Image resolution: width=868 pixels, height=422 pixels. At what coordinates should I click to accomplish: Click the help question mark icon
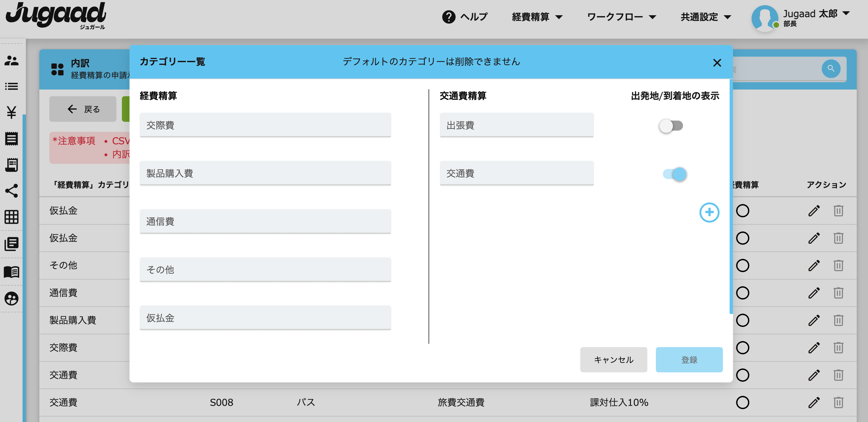(449, 17)
